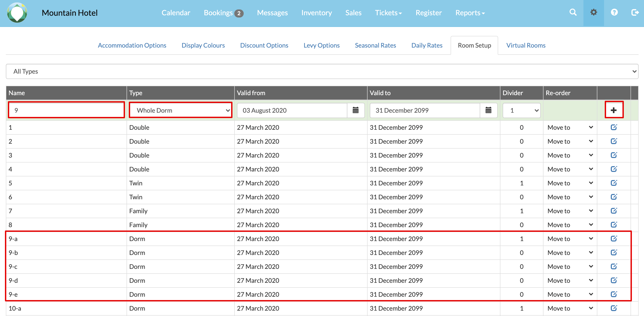Open Move to dropdown for room 5
Screen dimensions: 644x316
pos(570,183)
